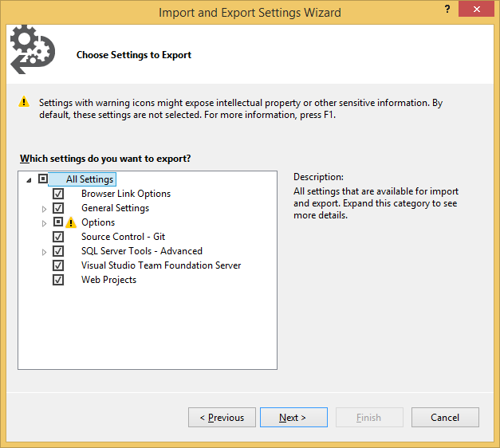Screen dimensions: 500x448
Task: Uncheck the Browser Link Options checkbox
Action: click(x=58, y=194)
